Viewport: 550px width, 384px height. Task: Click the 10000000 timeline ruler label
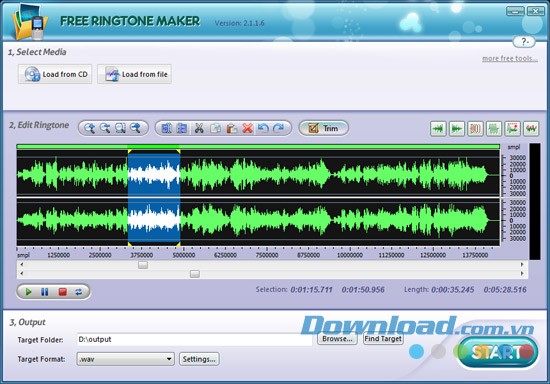coord(350,255)
